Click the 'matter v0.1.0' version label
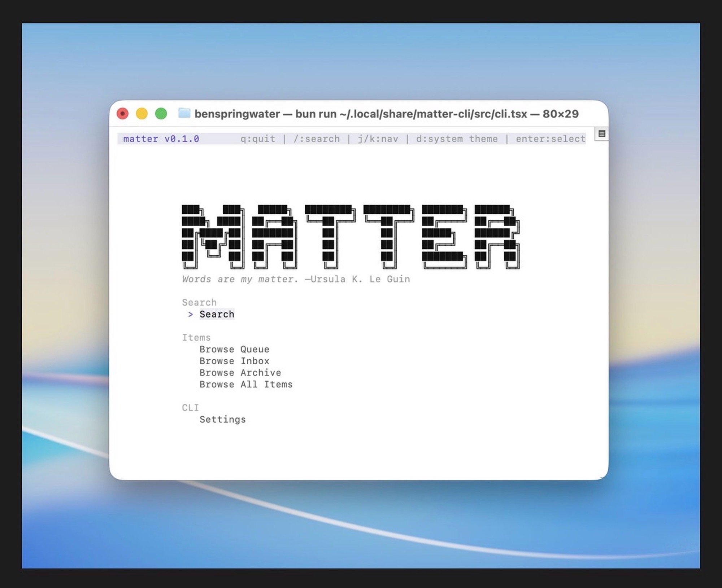The height and width of the screenshot is (588, 722). (x=161, y=139)
